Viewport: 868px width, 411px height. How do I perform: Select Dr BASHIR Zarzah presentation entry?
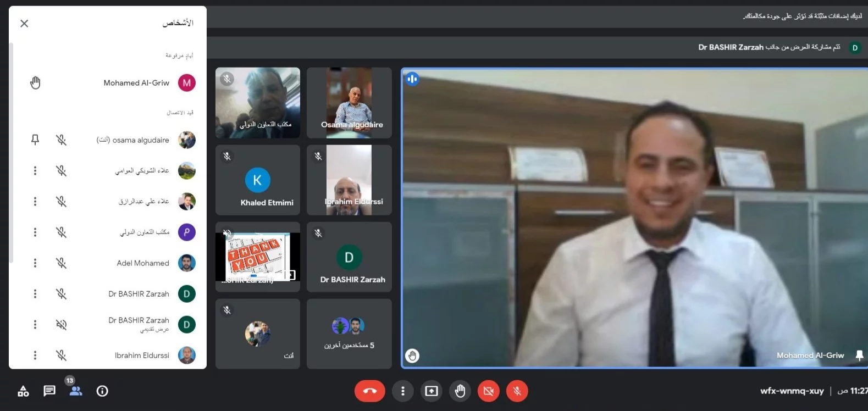[139, 324]
